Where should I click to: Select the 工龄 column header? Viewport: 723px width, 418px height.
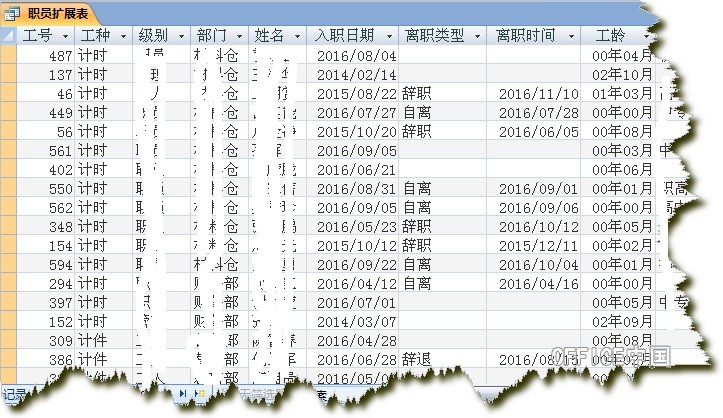click(617, 35)
